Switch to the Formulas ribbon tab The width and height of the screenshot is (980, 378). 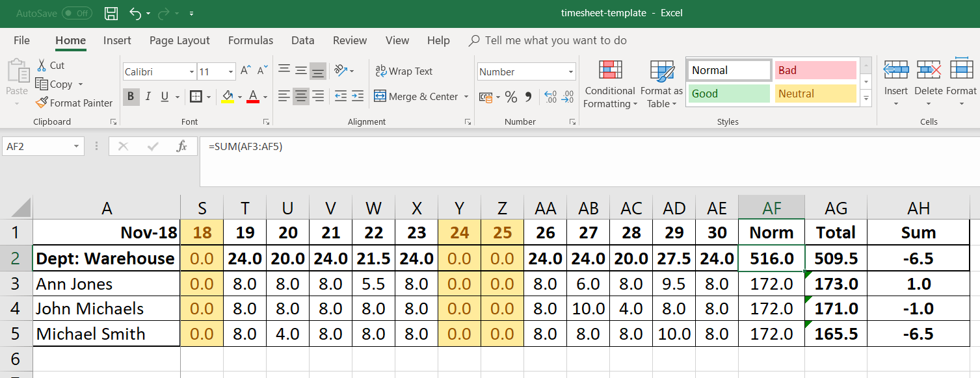[250, 40]
